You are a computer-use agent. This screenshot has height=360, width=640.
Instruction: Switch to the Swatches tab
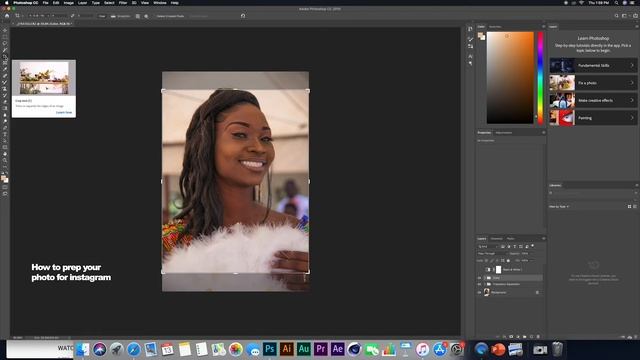click(495, 27)
